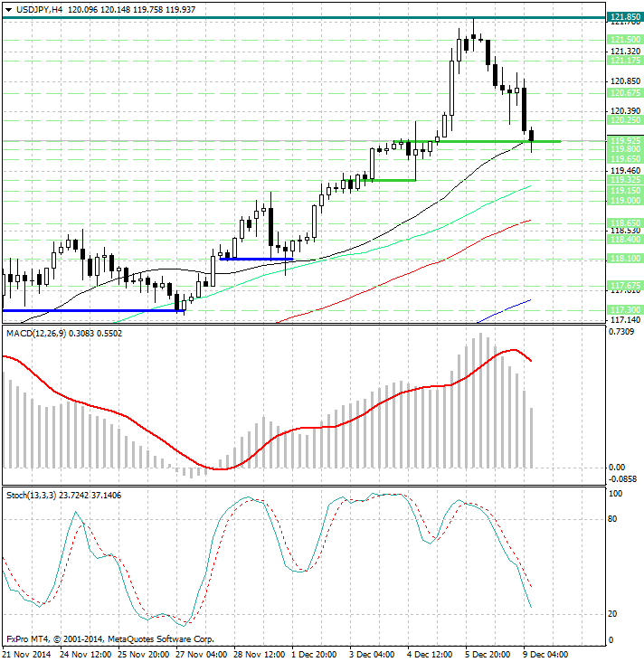
Task: Click the 121.500 price level tag
Action: point(625,40)
